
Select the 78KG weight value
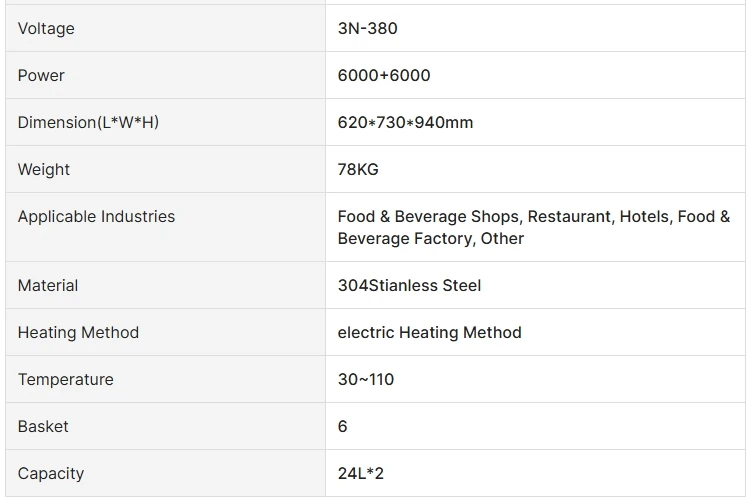pos(358,169)
